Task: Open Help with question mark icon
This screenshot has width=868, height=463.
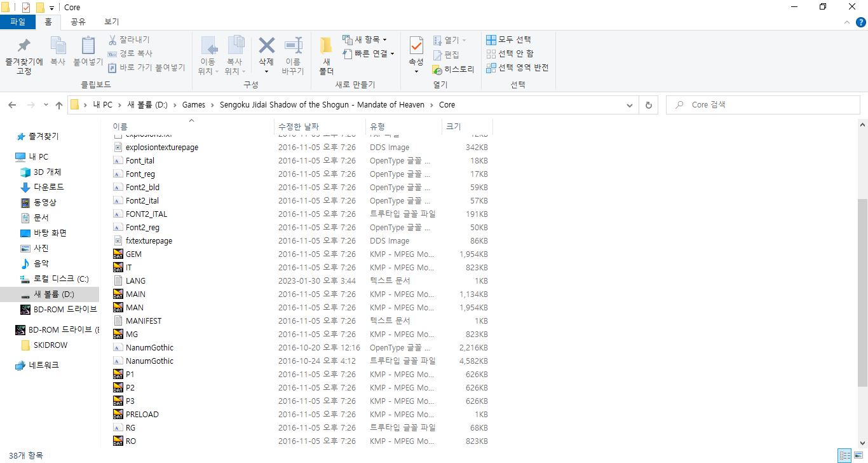Action: click(x=860, y=22)
